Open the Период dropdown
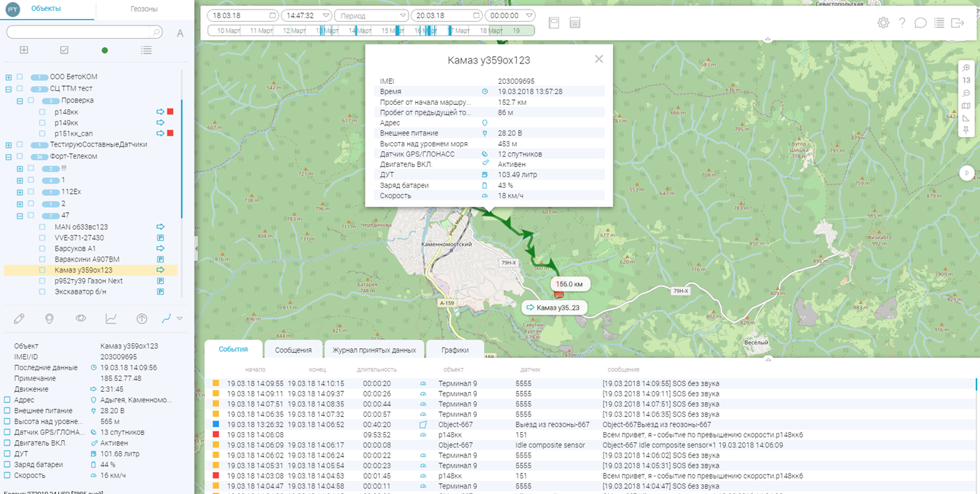Screen dimensions: 980x494 [x=372, y=15]
